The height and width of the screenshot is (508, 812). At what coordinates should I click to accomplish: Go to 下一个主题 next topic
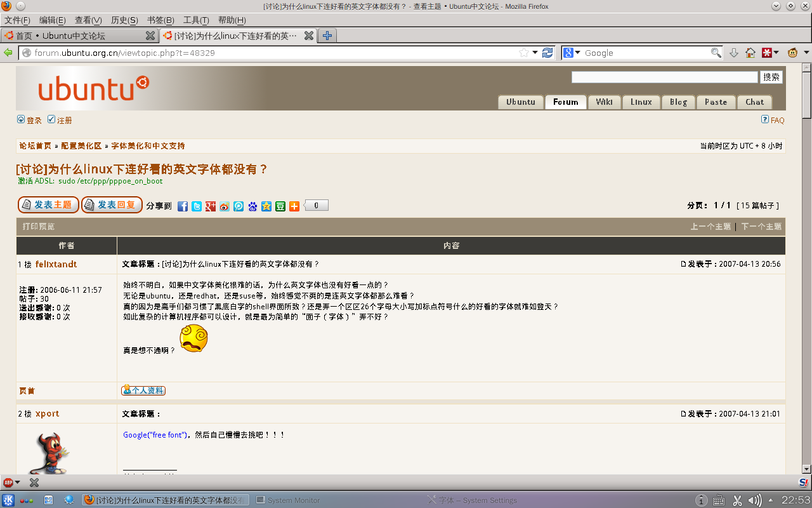pos(761,227)
